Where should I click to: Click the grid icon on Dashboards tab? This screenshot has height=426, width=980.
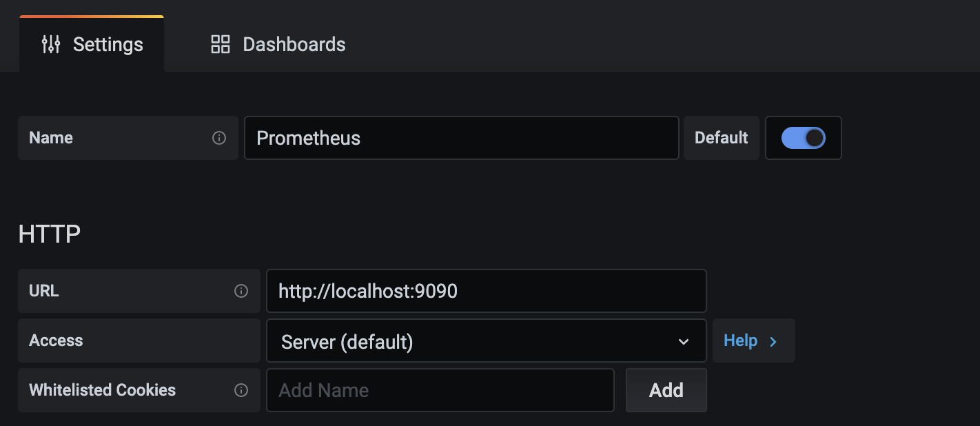pos(220,44)
